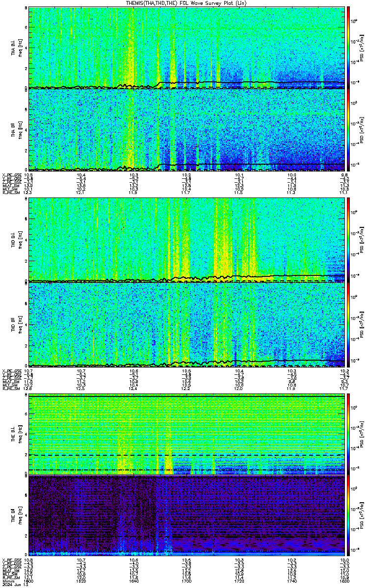368x588 pixels.
Task: Click the PSD color bar beside THD B⊥
Action: click(x=348, y=240)
